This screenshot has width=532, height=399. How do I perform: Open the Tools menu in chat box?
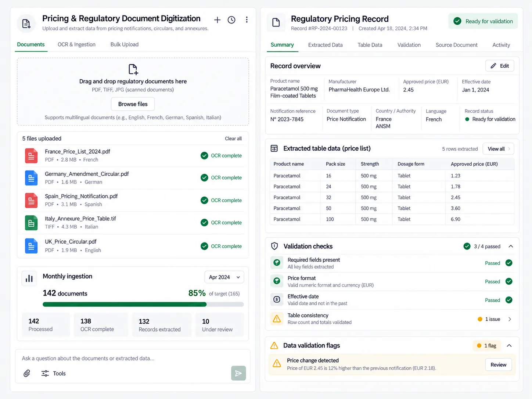(53, 373)
